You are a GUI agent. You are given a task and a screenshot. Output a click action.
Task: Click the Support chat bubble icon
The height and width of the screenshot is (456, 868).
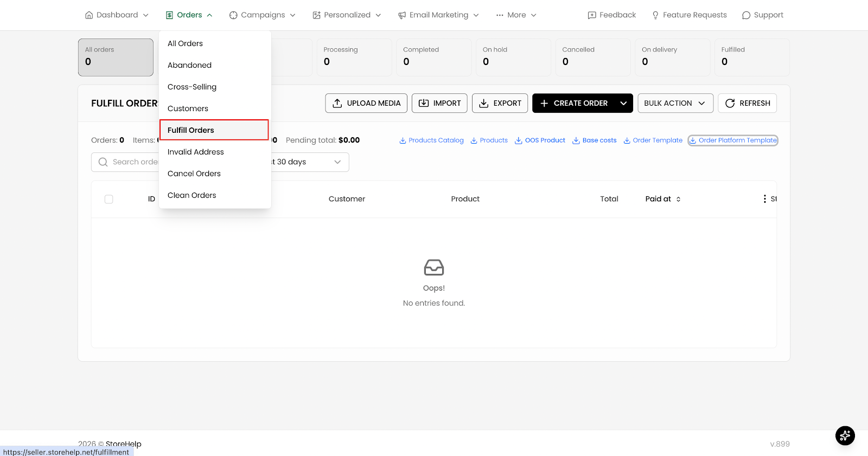(746, 15)
